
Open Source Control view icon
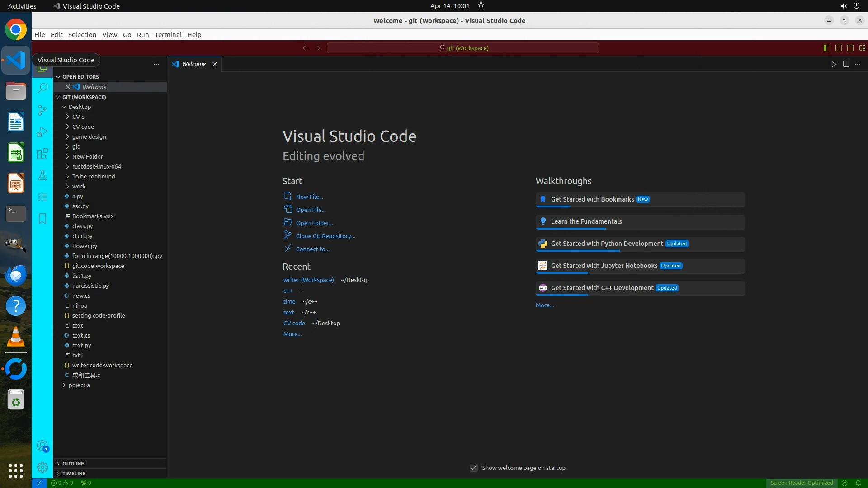tap(42, 110)
